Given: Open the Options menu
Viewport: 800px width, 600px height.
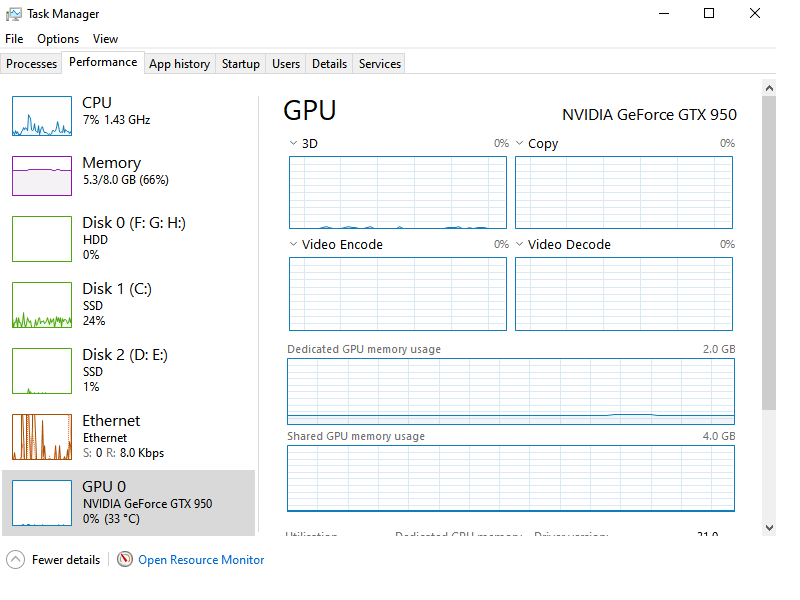Looking at the screenshot, I should pos(58,39).
